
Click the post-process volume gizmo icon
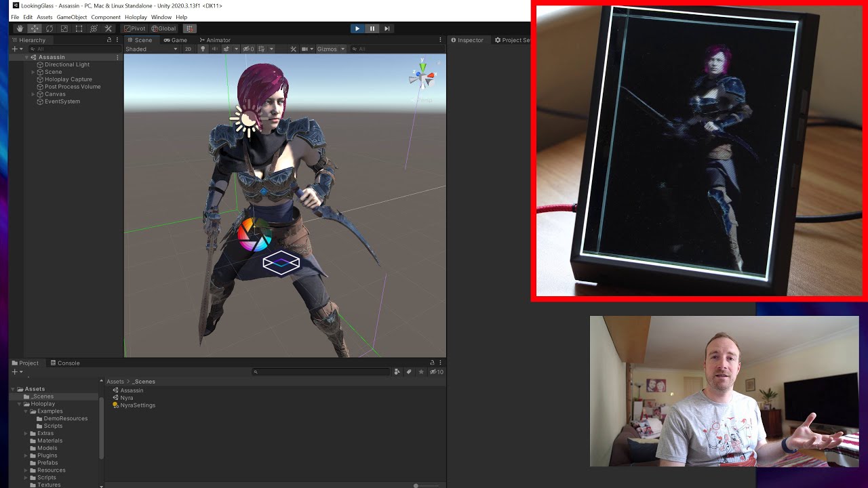[254, 235]
